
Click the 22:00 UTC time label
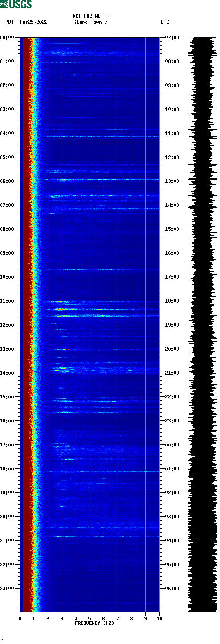coord(172,397)
